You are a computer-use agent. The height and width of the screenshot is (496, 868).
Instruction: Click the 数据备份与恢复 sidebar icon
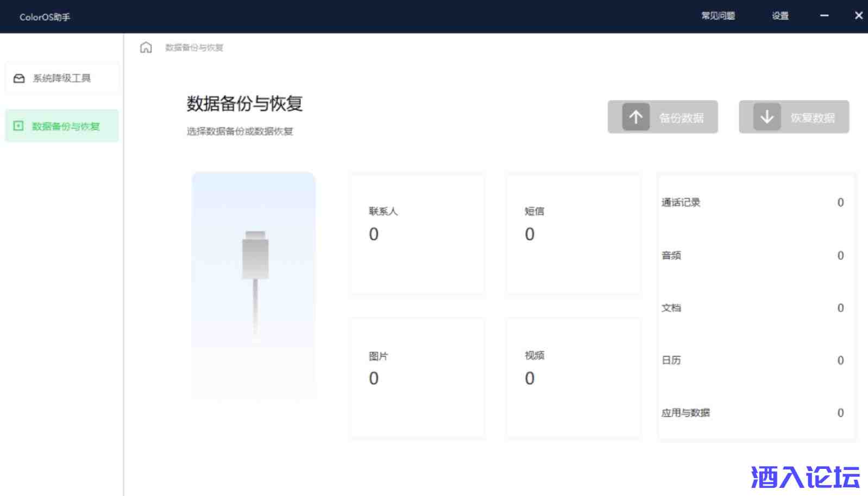pyautogui.click(x=18, y=126)
